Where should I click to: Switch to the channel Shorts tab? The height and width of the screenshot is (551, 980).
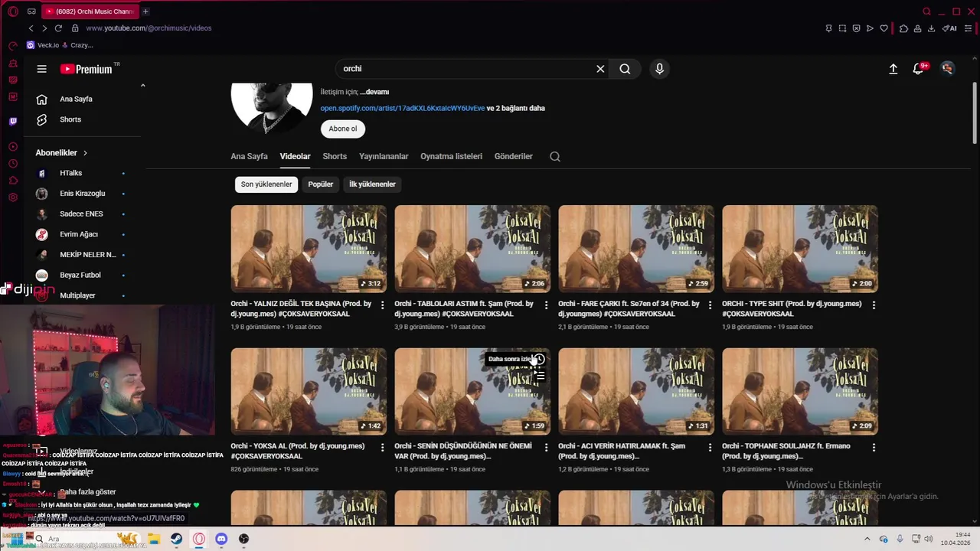point(335,156)
